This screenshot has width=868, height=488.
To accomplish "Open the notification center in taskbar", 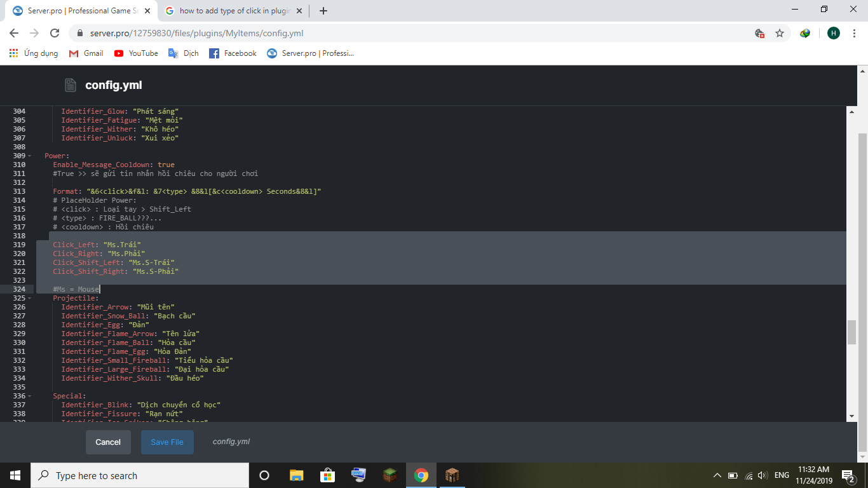I will pos(848,475).
